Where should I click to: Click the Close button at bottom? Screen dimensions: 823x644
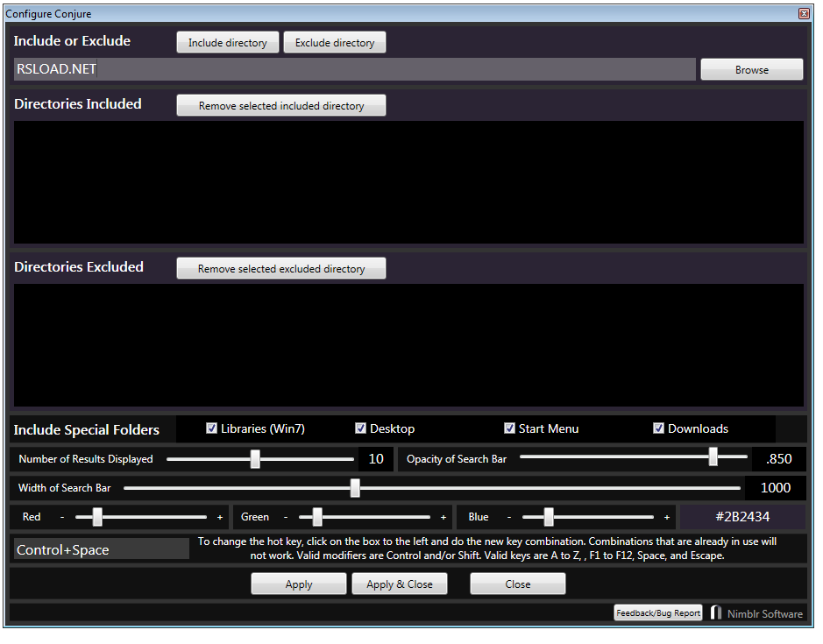coord(518,584)
